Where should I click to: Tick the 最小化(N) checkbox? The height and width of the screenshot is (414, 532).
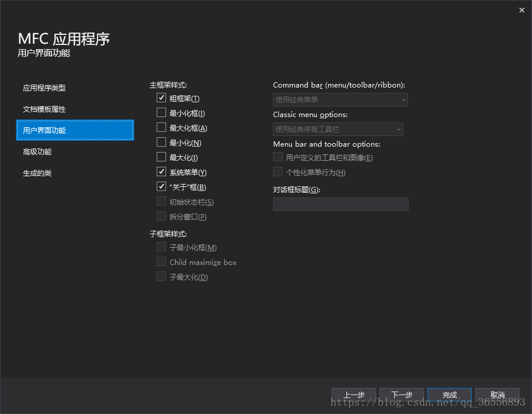tap(161, 142)
